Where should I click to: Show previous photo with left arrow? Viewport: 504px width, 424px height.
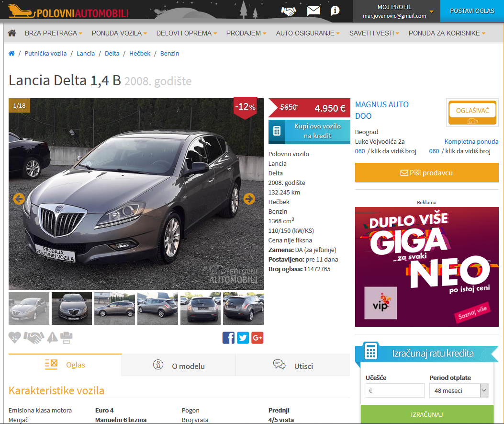(x=19, y=199)
